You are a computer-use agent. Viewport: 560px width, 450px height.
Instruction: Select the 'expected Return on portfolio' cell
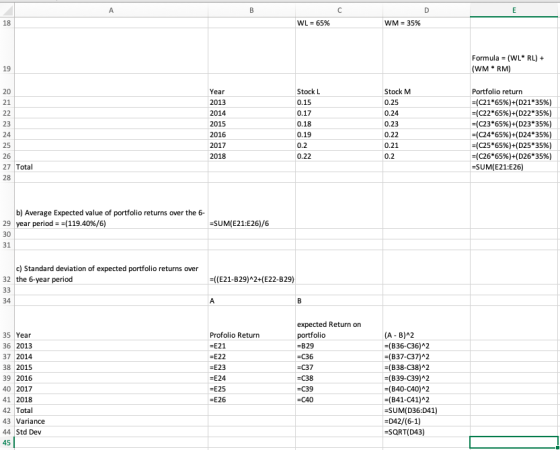[339, 323]
